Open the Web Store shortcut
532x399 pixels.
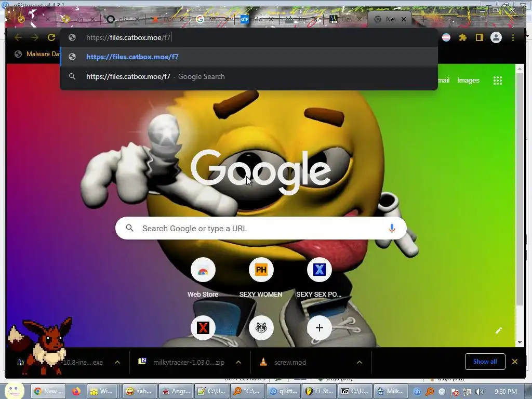tap(203, 270)
